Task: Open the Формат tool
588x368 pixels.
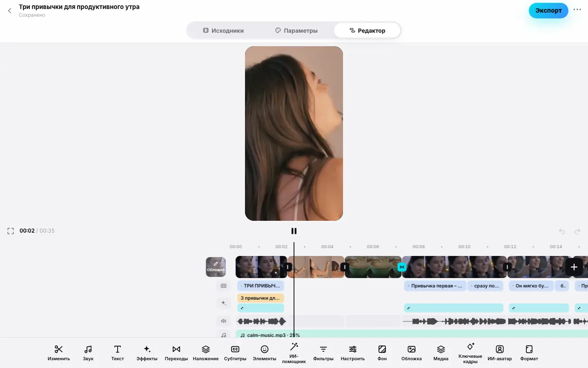Action: [529, 353]
